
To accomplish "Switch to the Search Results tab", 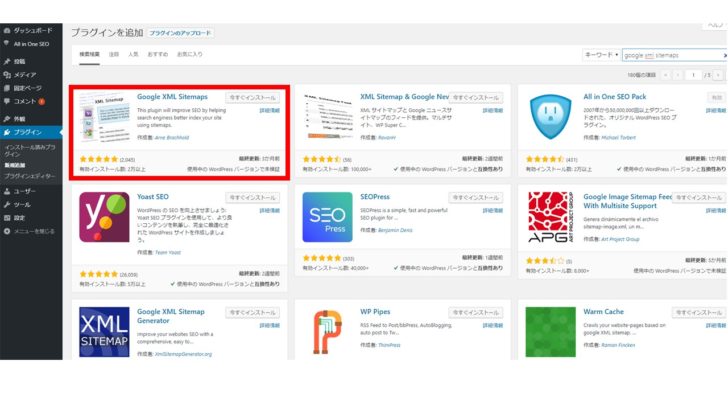I will click(89, 55).
